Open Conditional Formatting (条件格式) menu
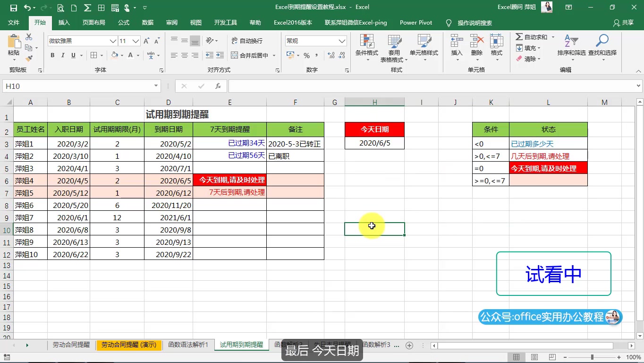Viewport: 644px width, 363px height. (367, 48)
